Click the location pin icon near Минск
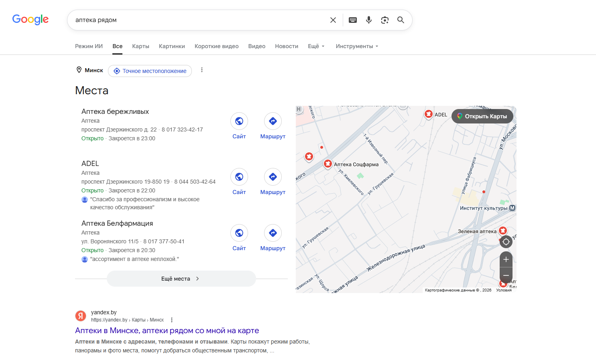The image size is (596, 364). tap(79, 70)
